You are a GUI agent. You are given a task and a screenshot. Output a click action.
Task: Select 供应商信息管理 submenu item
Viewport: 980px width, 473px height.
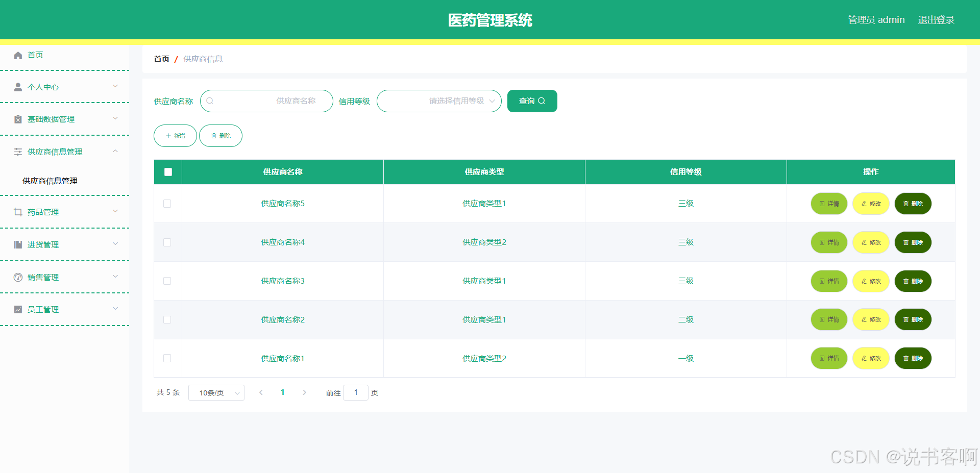[x=49, y=181]
